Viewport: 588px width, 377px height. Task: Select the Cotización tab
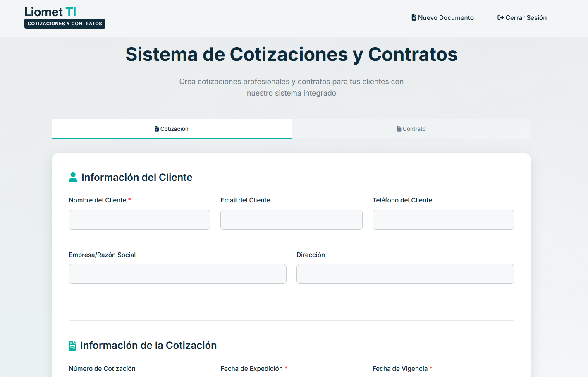[171, 129]
